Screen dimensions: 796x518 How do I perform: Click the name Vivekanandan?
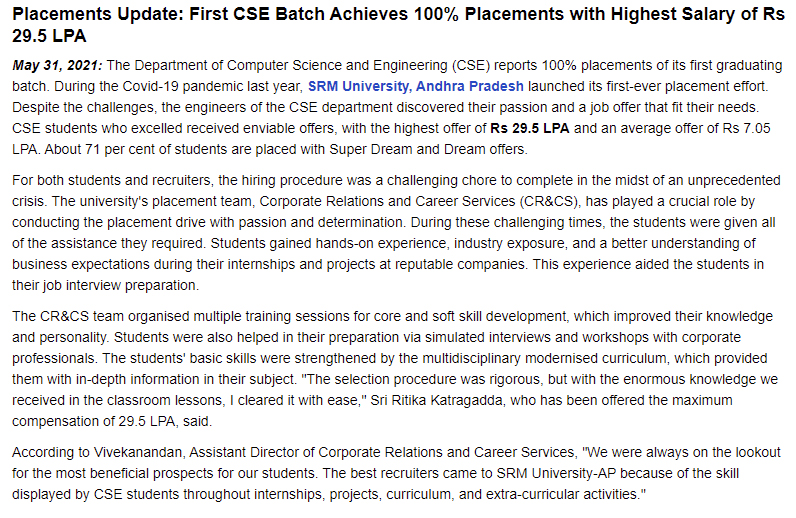click(x=131, y=451)
